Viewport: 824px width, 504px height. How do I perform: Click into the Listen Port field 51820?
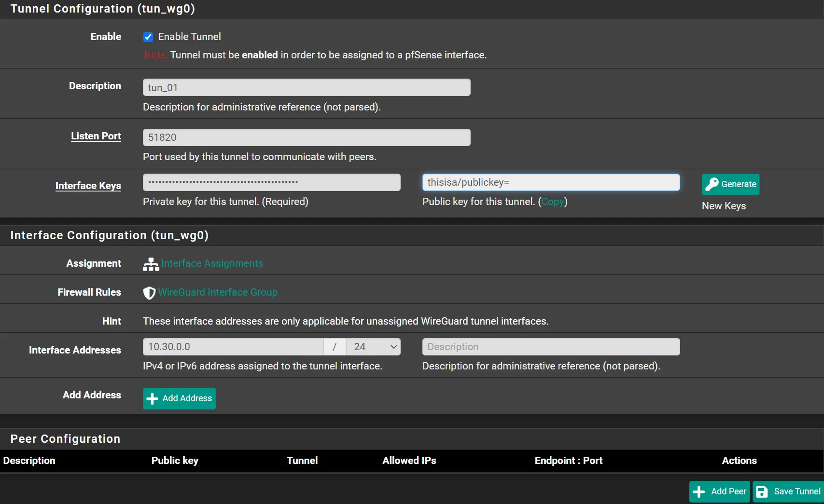[x=307, y=137]
